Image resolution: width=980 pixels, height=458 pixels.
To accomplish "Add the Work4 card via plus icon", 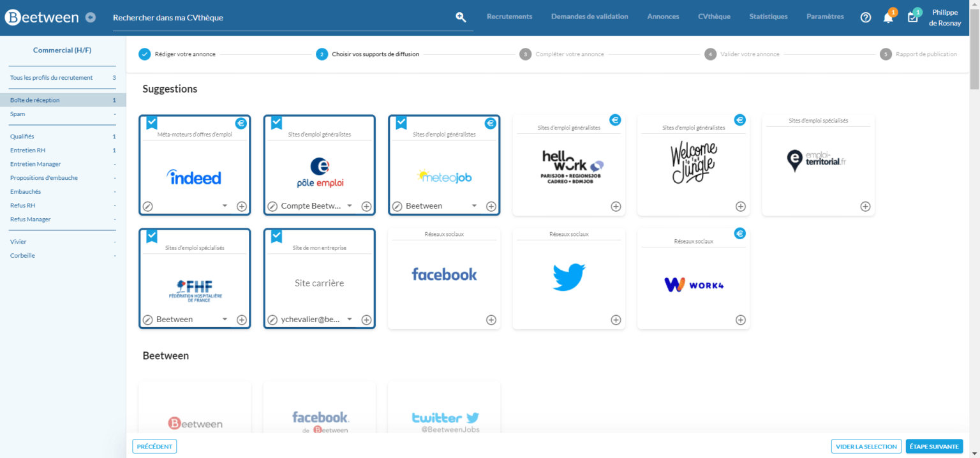I will point(741,320).
